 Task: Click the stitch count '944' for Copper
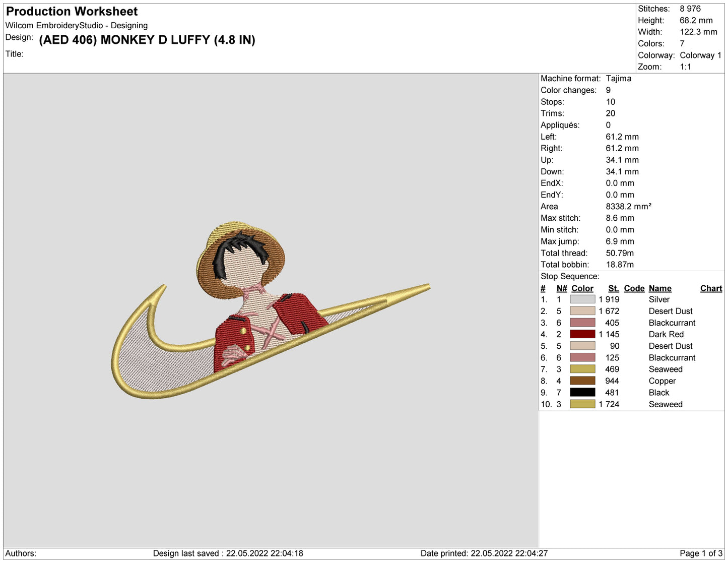click(612, 381)
